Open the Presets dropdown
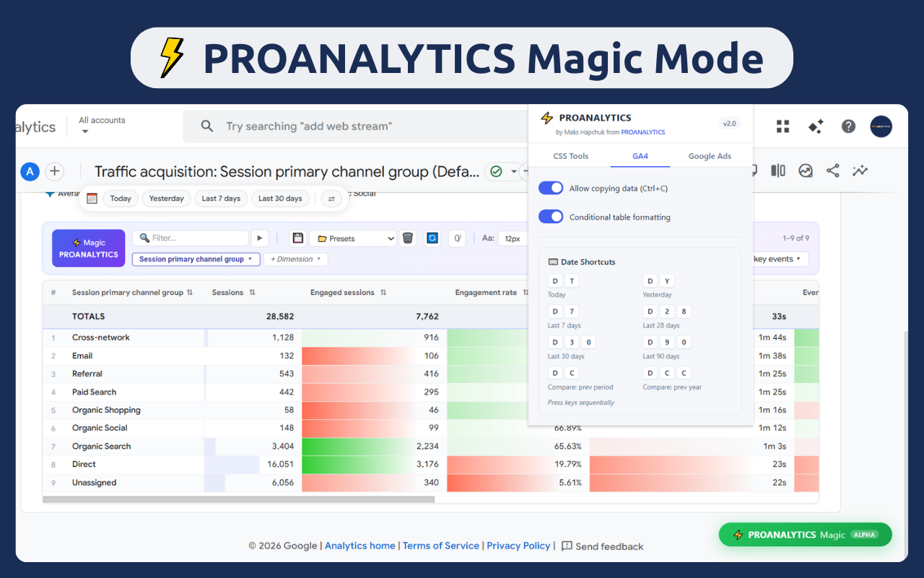The image size is (924, 578). [x=354, y=238]
